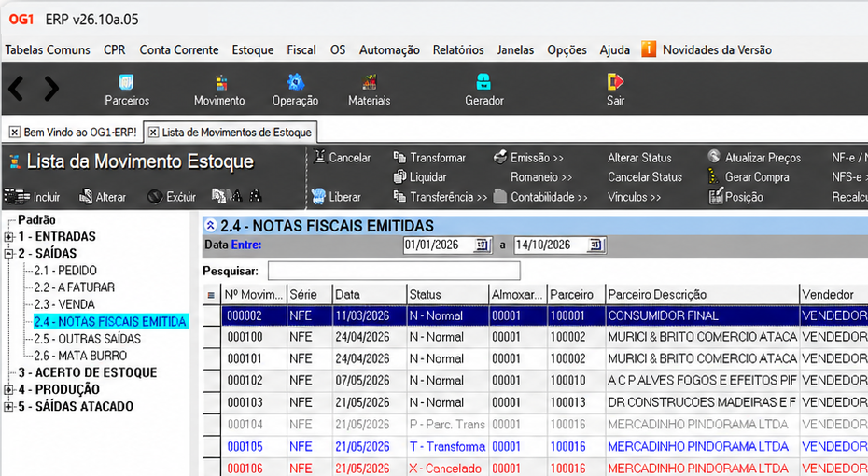Click Cancelar Status
The image size is (868, 476).
645,177
